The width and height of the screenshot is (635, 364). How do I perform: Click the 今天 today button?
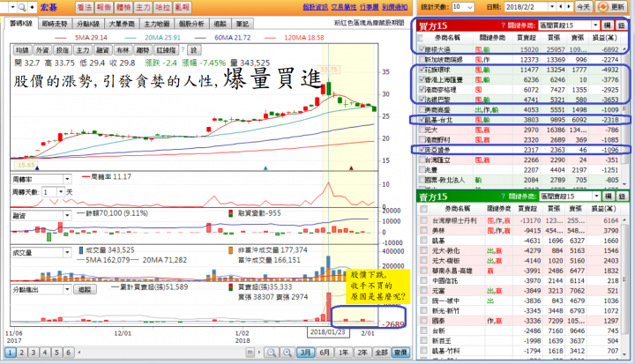pos(583,7)
